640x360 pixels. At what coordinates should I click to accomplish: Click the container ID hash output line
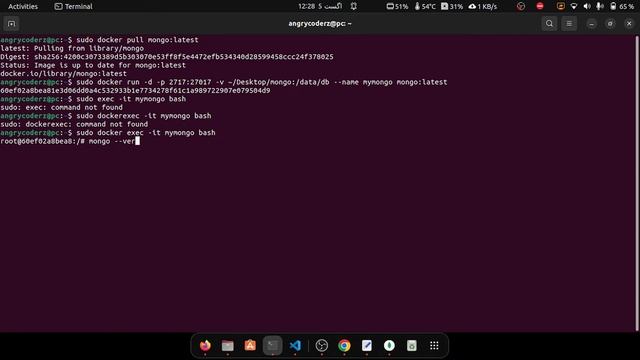coord(135,91)
